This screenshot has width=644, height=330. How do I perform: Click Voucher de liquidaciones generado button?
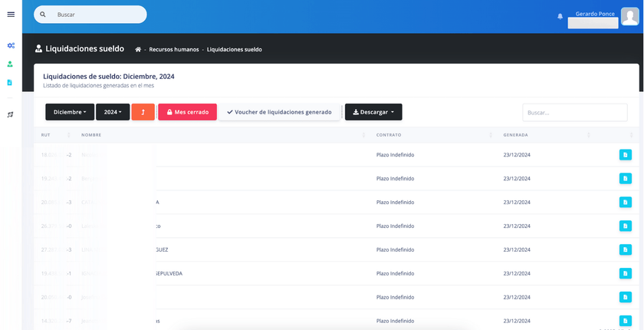click(x=279, y=112)
